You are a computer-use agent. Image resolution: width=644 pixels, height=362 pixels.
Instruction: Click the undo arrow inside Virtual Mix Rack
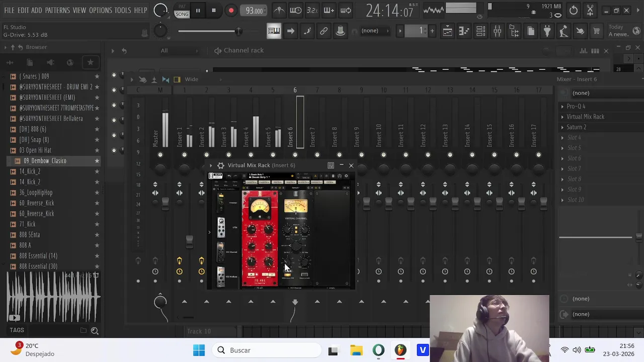(x=229, y=176)
